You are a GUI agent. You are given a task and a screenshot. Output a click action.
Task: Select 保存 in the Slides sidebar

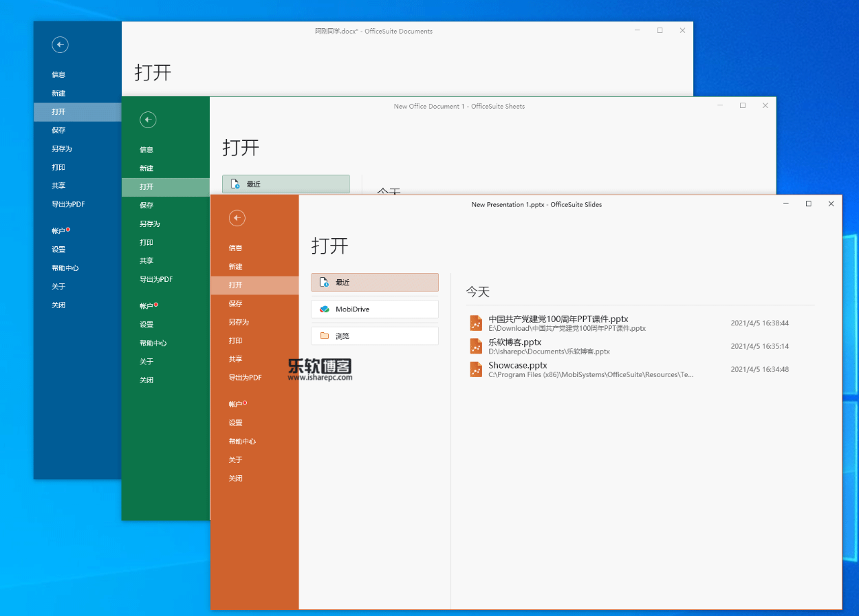[x=236, y=303]
